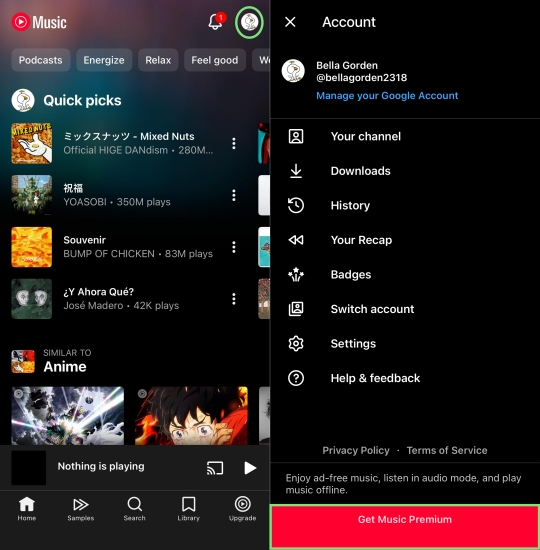Open more options for Souvenir song
This screenshot has height=550, width=540.
[234, 247]
